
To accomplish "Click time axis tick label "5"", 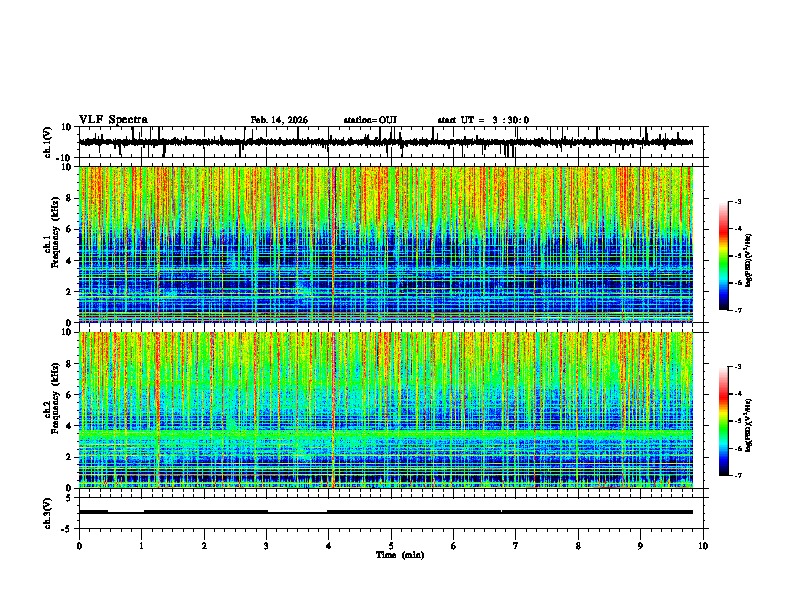I will pos(391,546).
